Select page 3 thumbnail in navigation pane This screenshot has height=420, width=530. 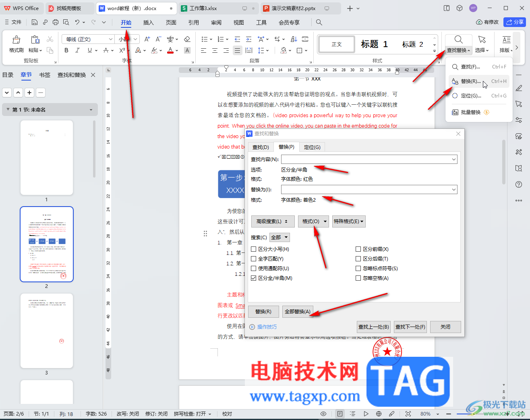pos(47,331)
